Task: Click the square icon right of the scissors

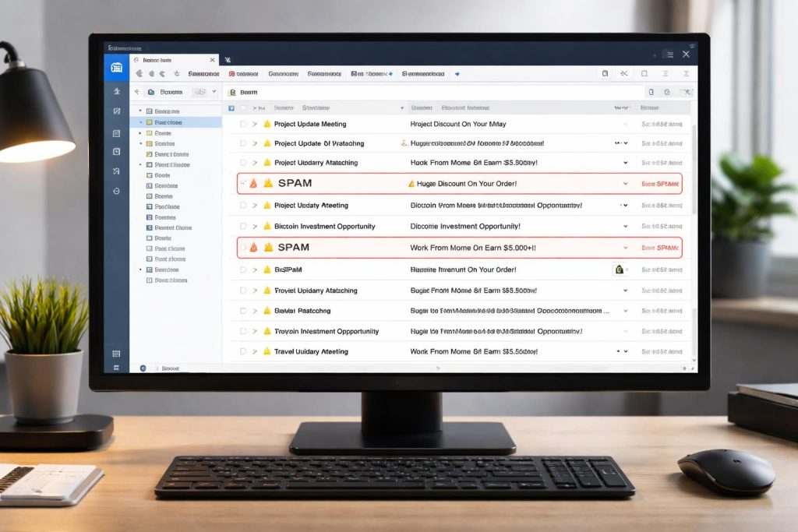Action: pos(644,74)
